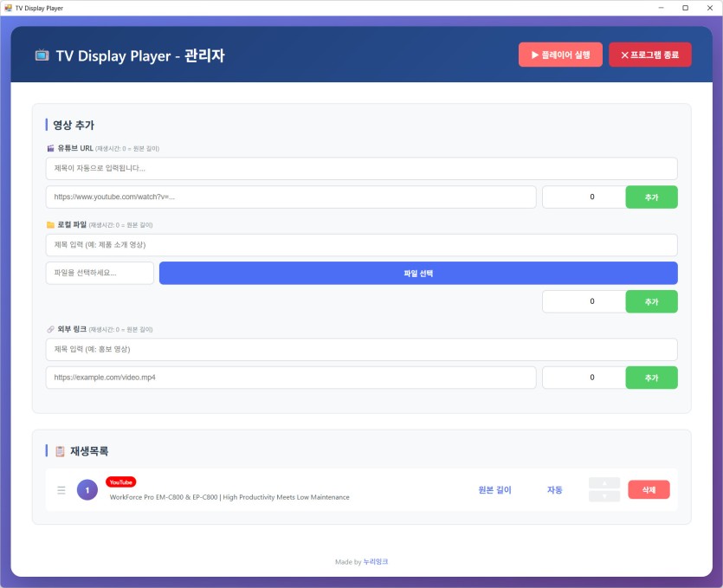Screen dimensions: 723x588
Task: Click the local file title input field
Action: point(361,244)
